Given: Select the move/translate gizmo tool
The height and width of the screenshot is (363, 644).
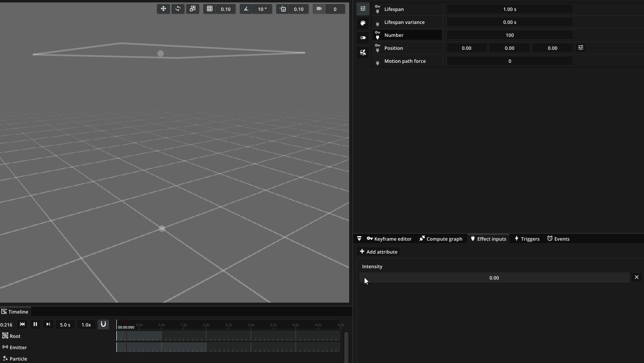Looking at the screenshot, I should pos(163,9).
